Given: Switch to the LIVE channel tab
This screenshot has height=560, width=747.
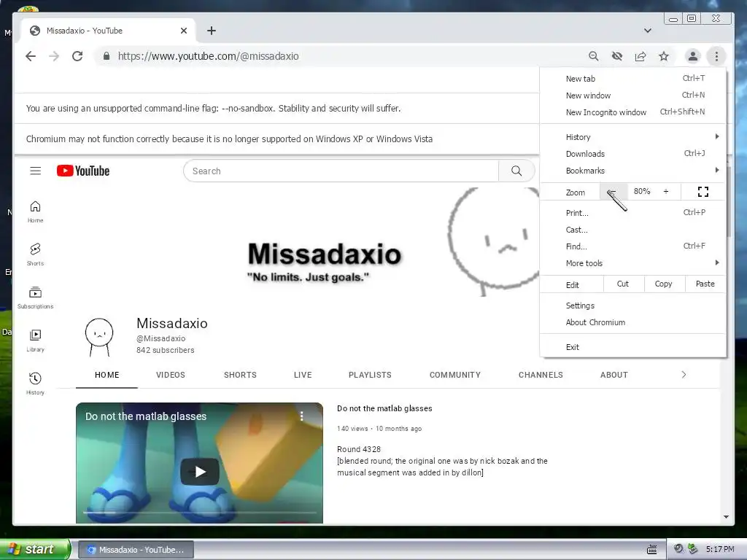Looking at the screenshot, I should pyautogui.click(x=303, y=375).
